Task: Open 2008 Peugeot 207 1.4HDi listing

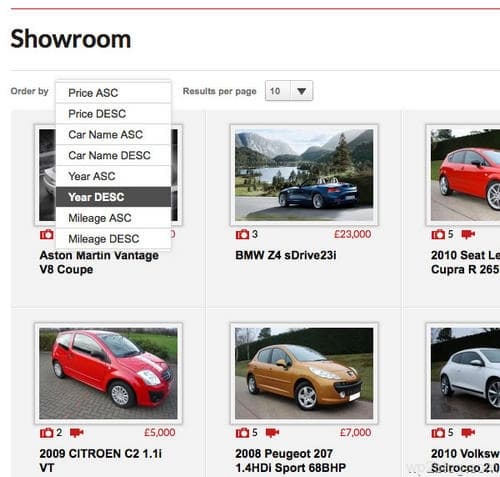Action: click(x=290, y=461)
